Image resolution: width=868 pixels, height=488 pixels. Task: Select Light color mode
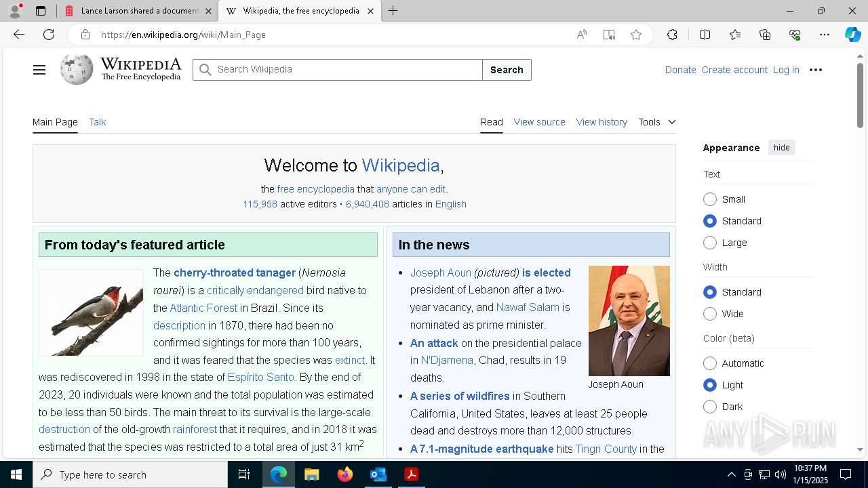click(x=710, y=385)
